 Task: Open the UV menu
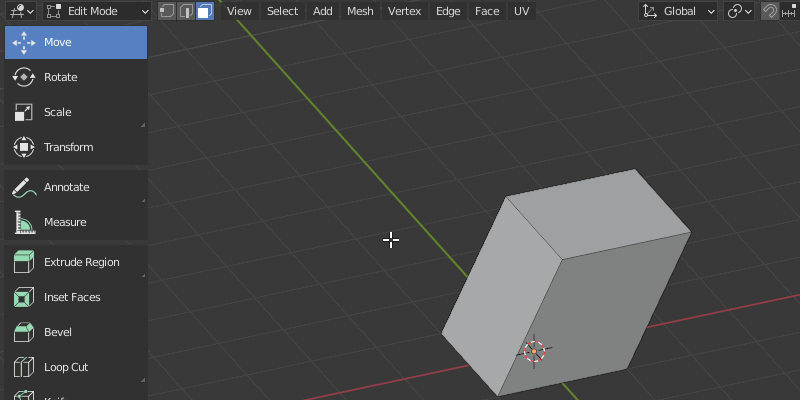coord(521,11)
